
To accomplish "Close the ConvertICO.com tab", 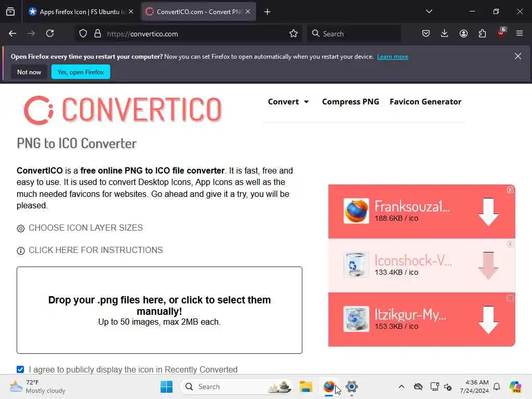I will (x=248, y=12).
